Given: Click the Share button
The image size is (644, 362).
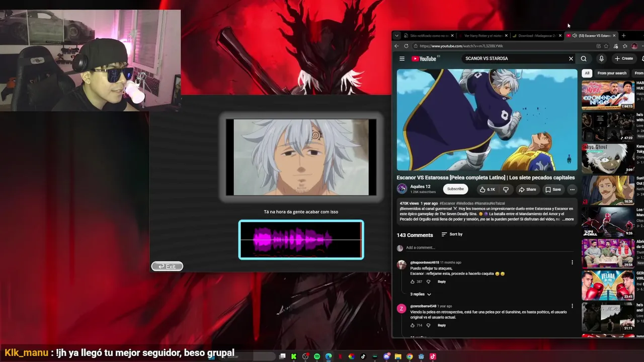Looking at the screenshot, I should [527, 190].
